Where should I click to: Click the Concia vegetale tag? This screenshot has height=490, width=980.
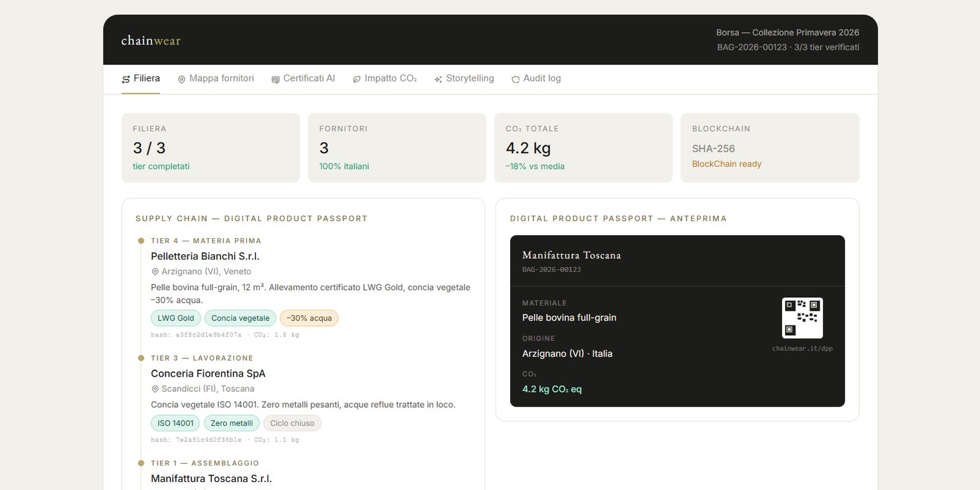(x=240, y=318)
